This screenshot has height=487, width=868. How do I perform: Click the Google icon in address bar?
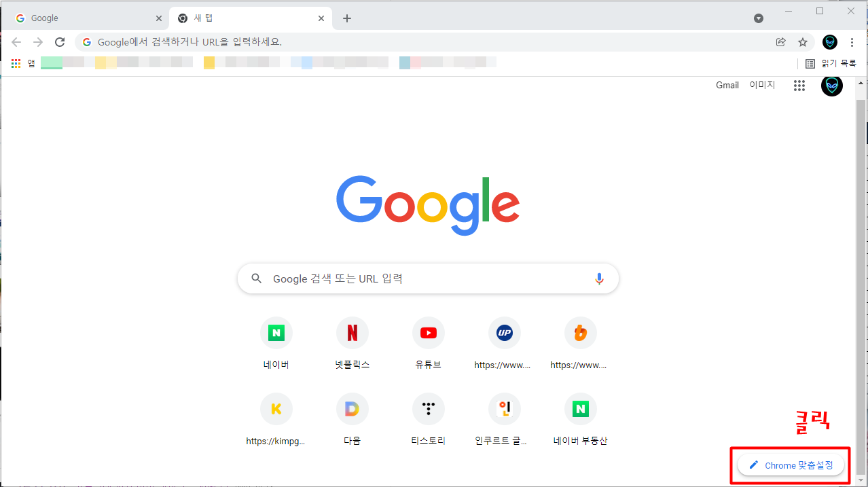pos(86,42)
